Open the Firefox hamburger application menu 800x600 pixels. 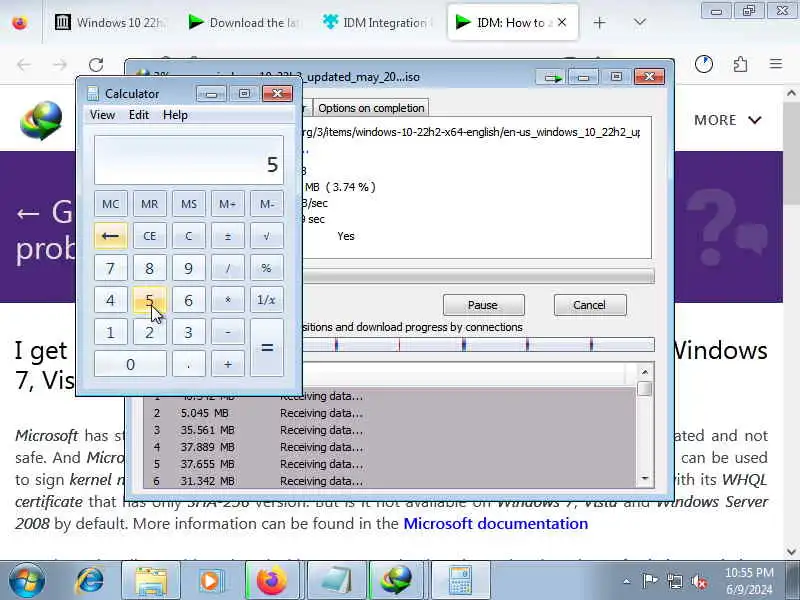tap(776, 64)
